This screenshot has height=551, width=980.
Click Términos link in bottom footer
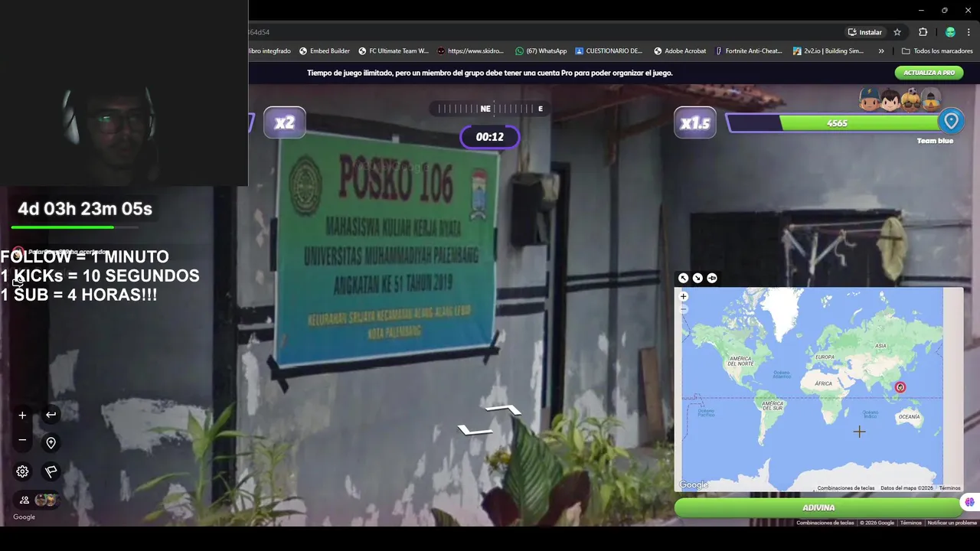tap(910, 523)
